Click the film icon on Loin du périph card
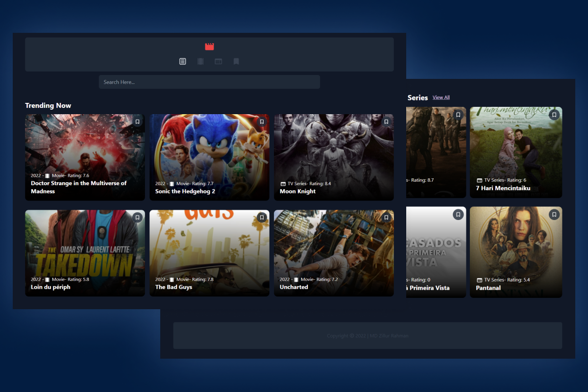Image resolution: width=588 pixels, height=392 pixels. coord(48,279)
